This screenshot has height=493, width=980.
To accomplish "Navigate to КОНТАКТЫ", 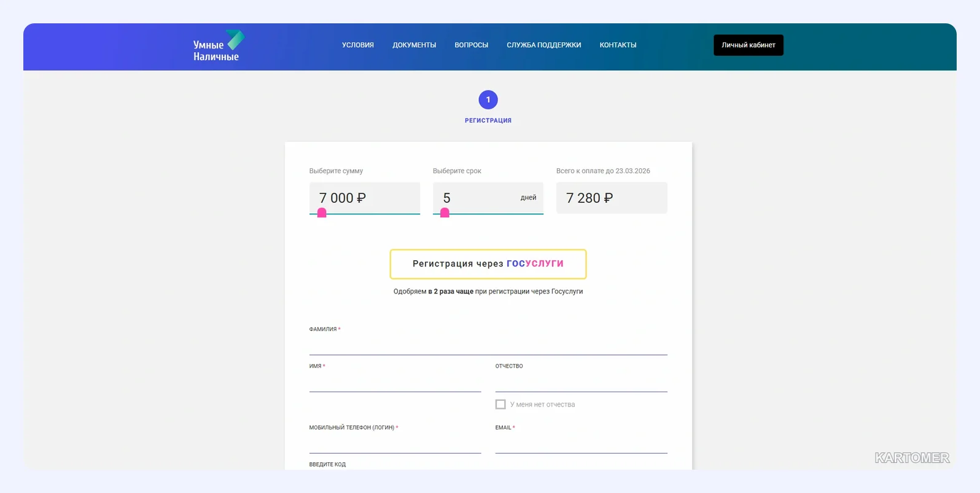I will coord(618,45).
